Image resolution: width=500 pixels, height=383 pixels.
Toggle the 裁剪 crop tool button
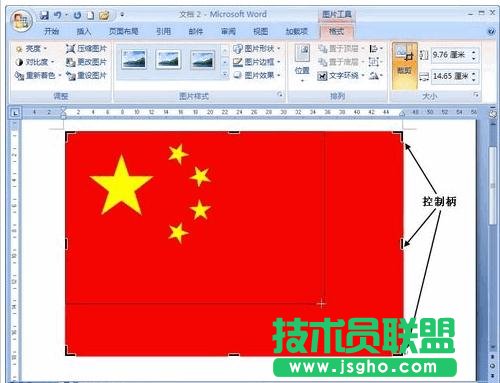[404, 66]
